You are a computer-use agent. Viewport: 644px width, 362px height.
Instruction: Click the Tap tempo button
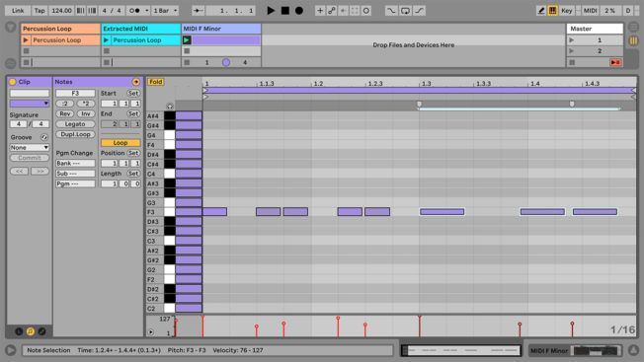point(40,11)
